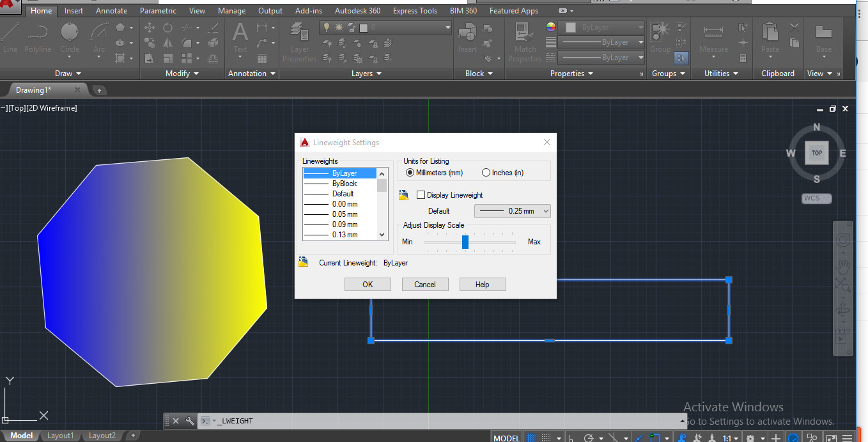This screenshot has height=442, width=868.
Task: Select Millimeters as listing units
Action: click(x=410, y=173)
